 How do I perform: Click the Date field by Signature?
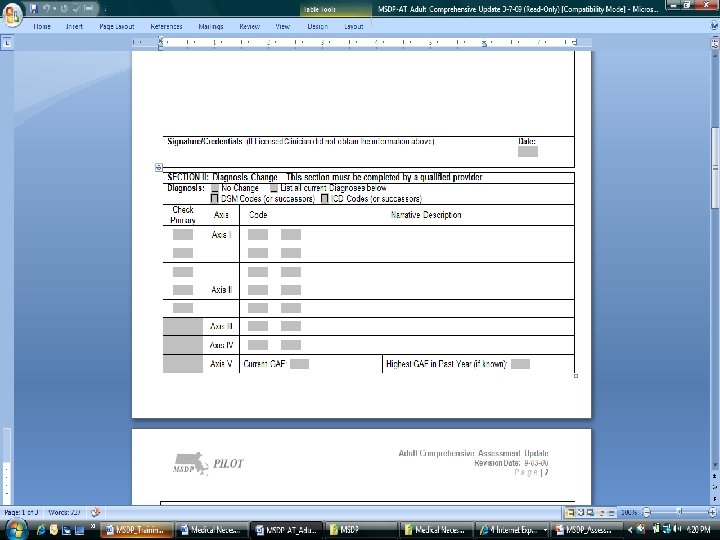(528, 152)
